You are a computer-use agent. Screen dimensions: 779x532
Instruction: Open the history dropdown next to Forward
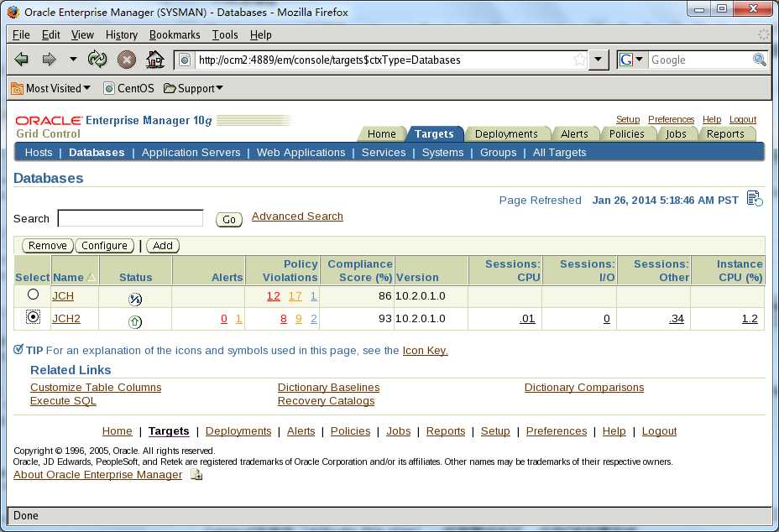tap(73, 59)
